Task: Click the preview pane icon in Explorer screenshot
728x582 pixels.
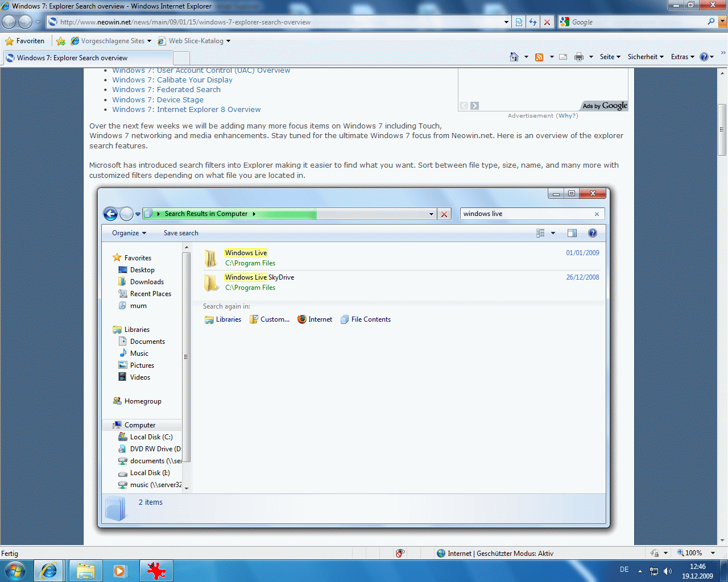Action: 572,233
